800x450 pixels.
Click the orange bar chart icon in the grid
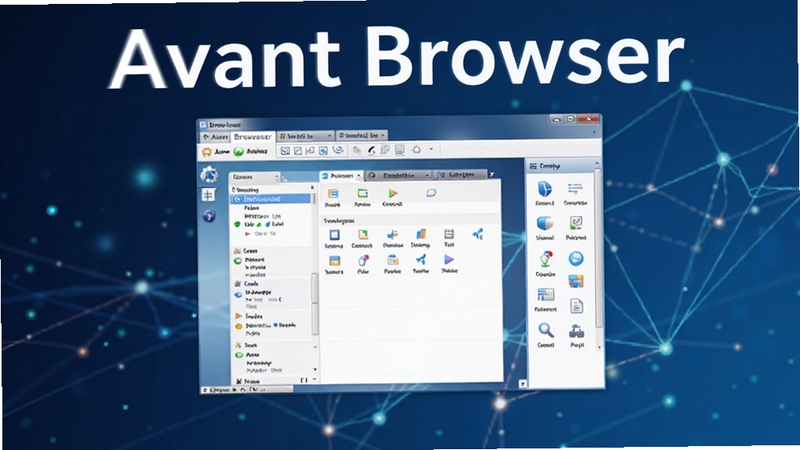(421, 234)
